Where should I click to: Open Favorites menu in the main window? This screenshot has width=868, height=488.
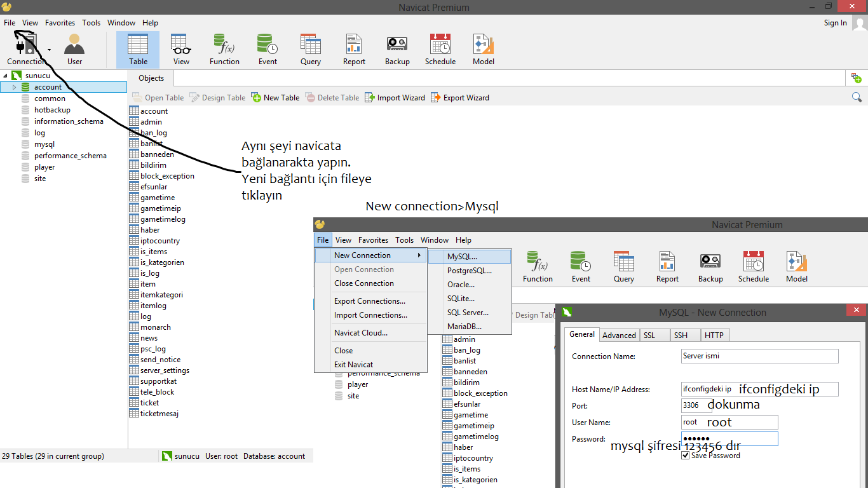[60, 23]
